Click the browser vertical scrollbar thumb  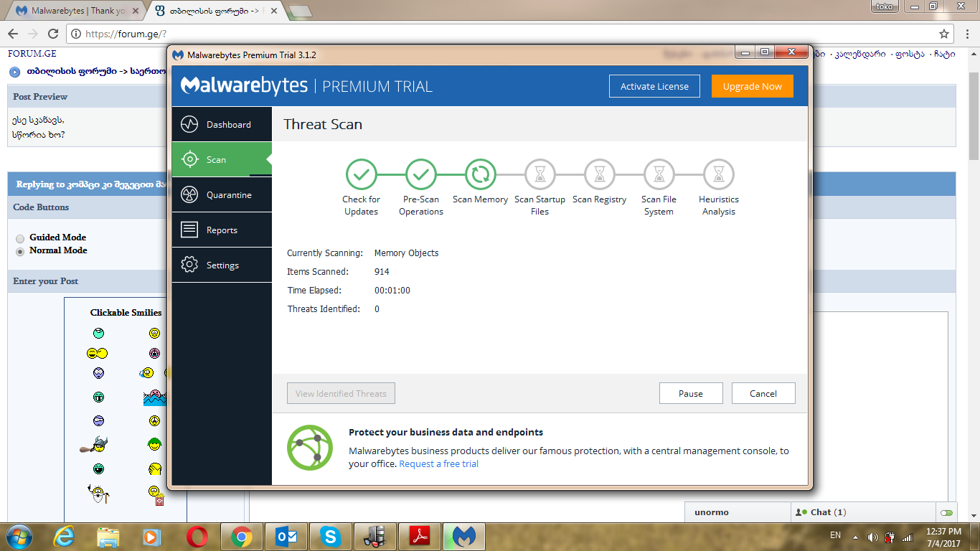974,115
